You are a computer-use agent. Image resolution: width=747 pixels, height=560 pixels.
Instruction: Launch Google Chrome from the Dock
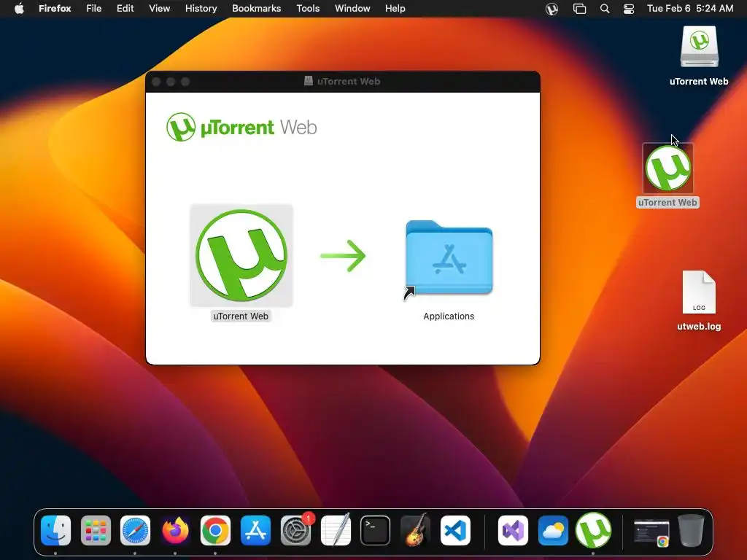[x=215, y=531]
